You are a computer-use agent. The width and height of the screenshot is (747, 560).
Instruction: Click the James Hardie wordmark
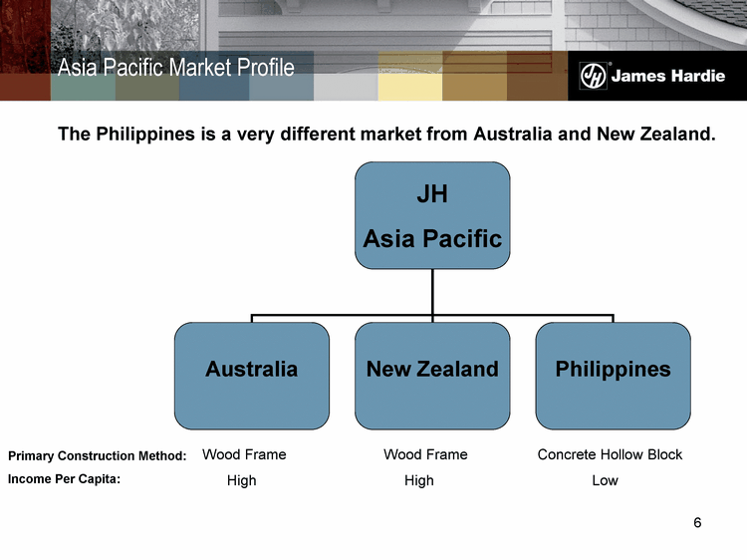pos(668,76)
